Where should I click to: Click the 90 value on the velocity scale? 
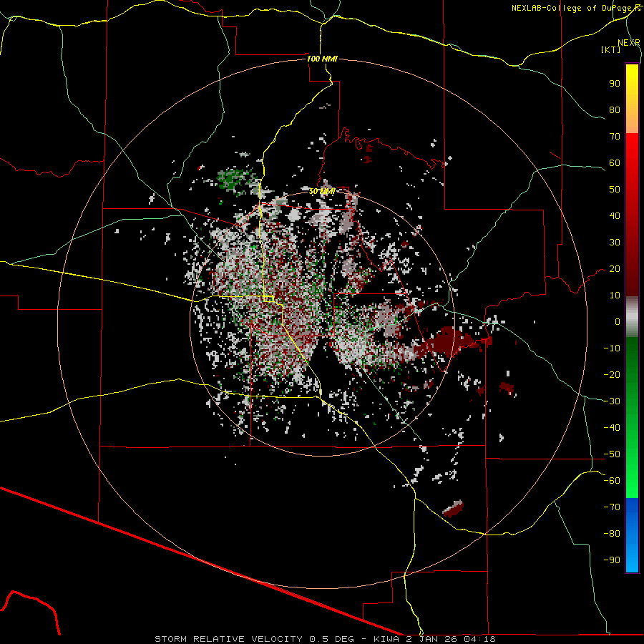[615, 84]
